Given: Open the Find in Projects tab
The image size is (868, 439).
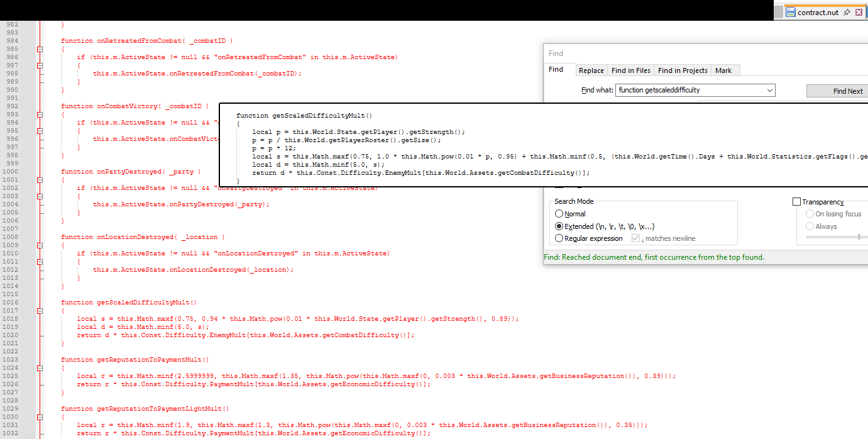Looking at the screenshot, I should tap(683, 70).
